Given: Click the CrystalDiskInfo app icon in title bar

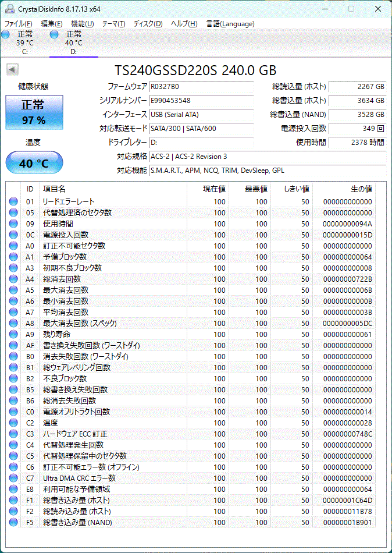Looking at the screenshot, I should point(10,9).
